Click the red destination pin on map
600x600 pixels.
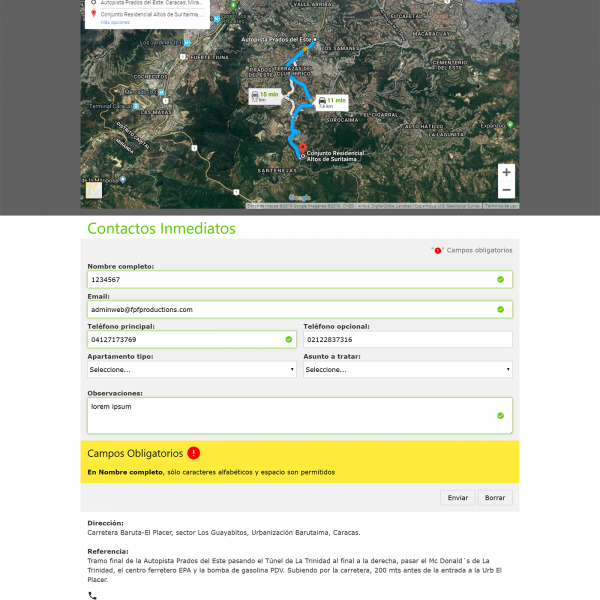tap(302, 148)
